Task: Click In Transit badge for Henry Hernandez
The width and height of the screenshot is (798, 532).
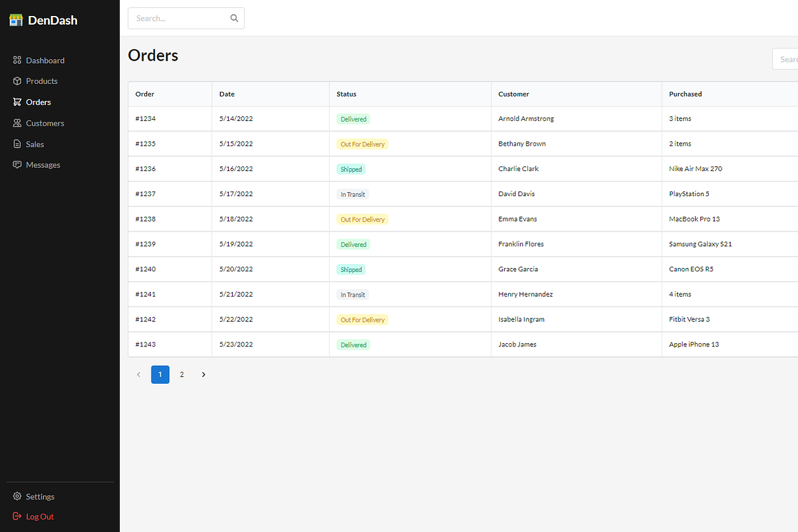Action: click(353, 295)
